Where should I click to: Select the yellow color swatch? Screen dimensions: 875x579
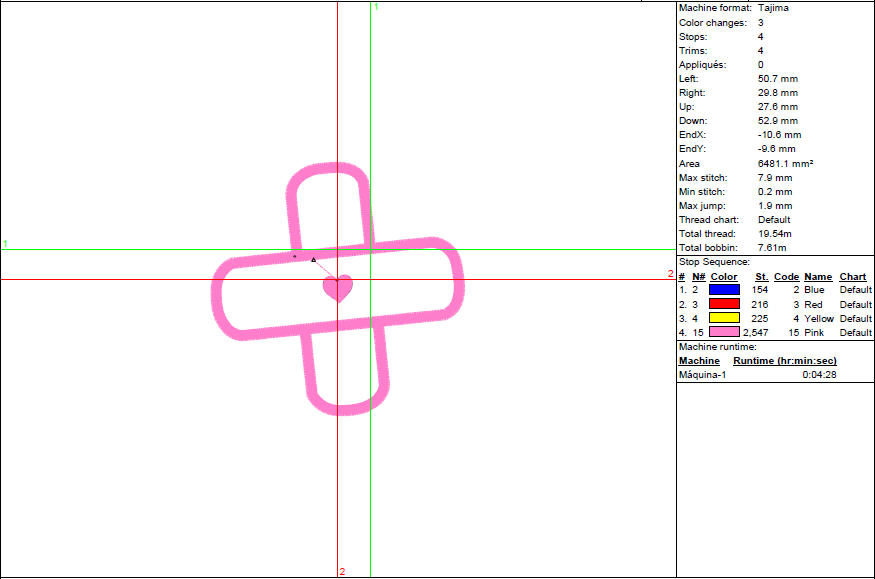[x=724, y=318]
